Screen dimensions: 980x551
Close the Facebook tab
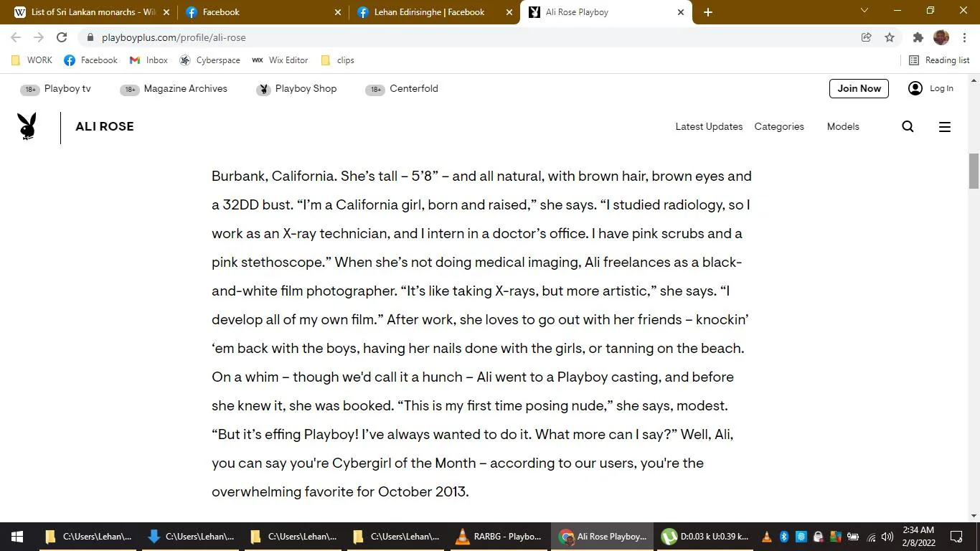click(x=338, y=12)
